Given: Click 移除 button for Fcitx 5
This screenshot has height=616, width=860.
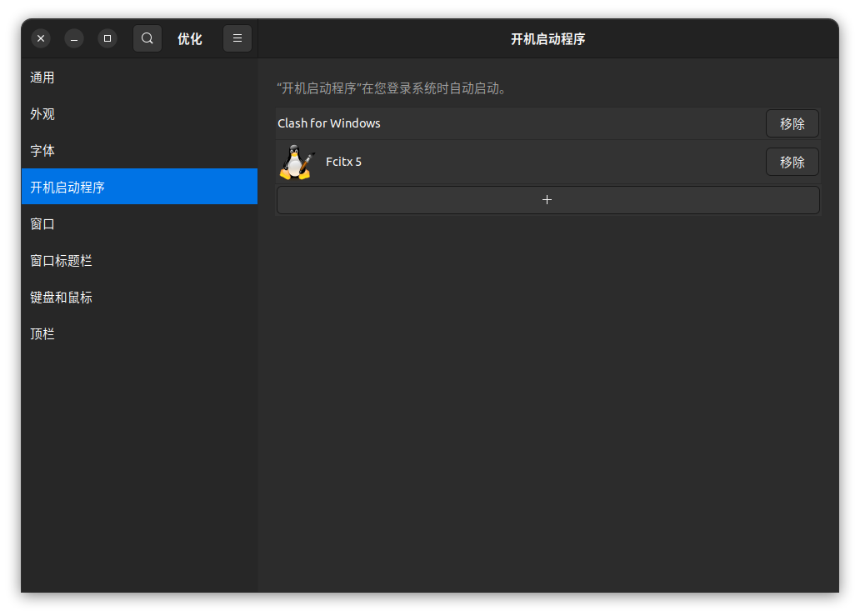Looking at the screenshot, I should (x=792, y=162).
